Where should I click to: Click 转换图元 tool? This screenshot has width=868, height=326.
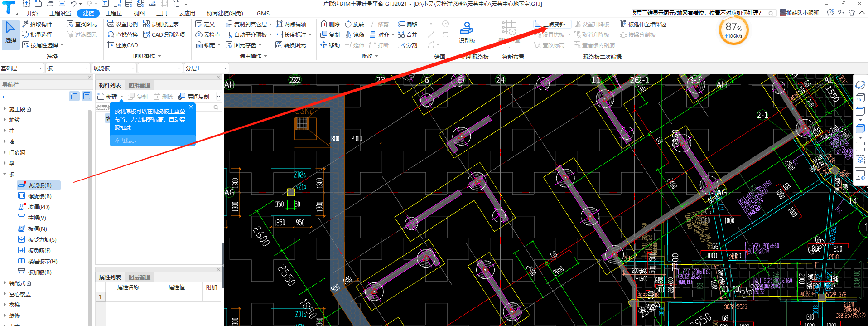tap(291, 45)
